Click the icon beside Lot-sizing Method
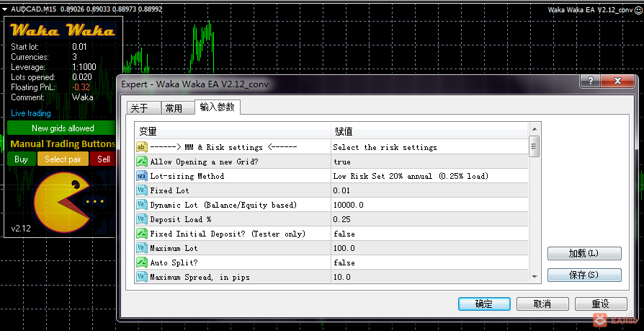 (142, 176)
